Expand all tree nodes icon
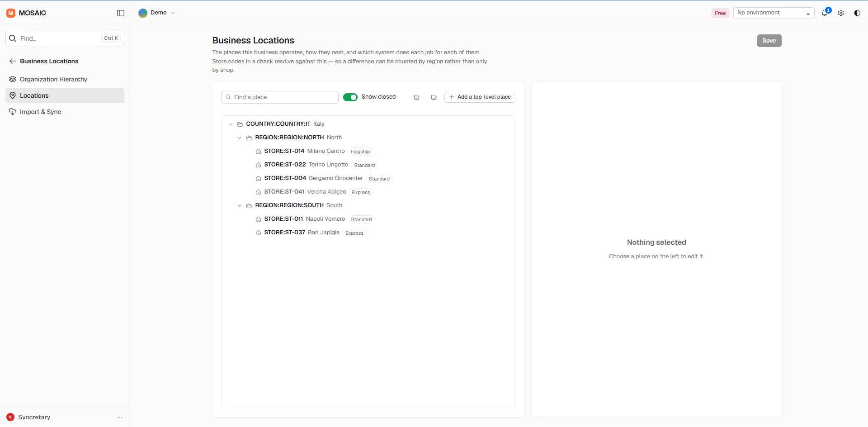Screen dimensions: 868x427 [416, 97]
